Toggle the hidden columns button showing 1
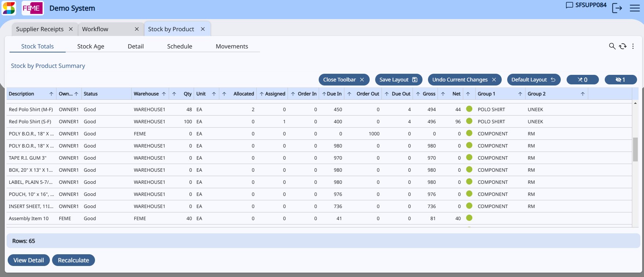 pyautogui.click(x=621, y=80)
